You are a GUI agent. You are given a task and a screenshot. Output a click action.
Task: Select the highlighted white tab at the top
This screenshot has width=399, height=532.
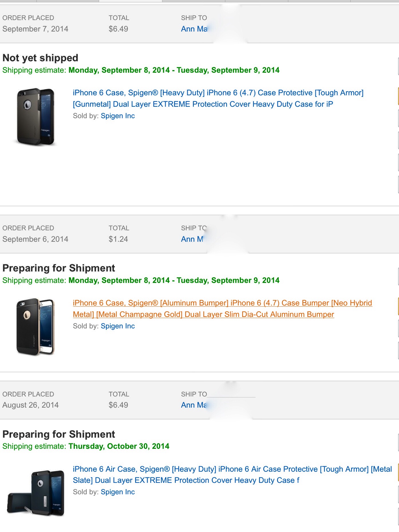click(x=131, y=1)
